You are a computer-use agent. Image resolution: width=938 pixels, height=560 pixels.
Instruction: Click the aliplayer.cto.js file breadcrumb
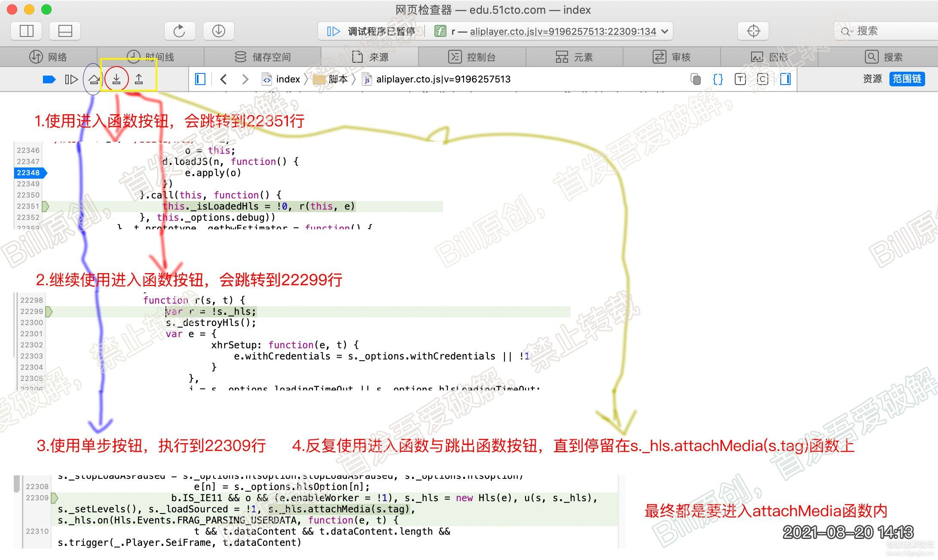pyautogui.click(x=437, y=79)
